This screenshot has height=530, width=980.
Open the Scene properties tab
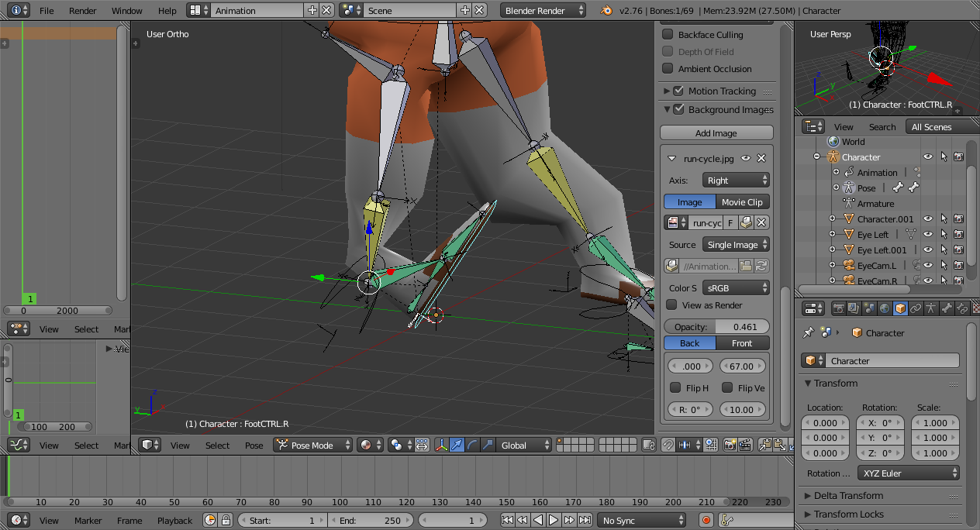(869, 308)
